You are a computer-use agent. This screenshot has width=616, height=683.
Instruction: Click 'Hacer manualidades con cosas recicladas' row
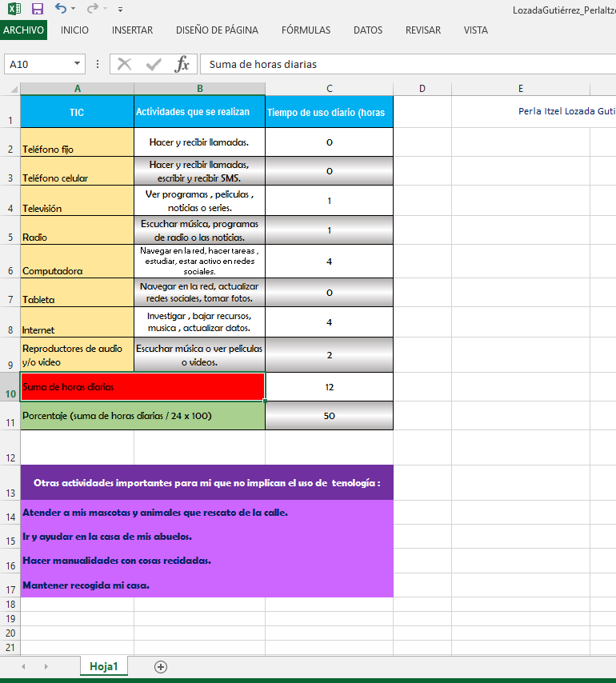pos(207,561)
